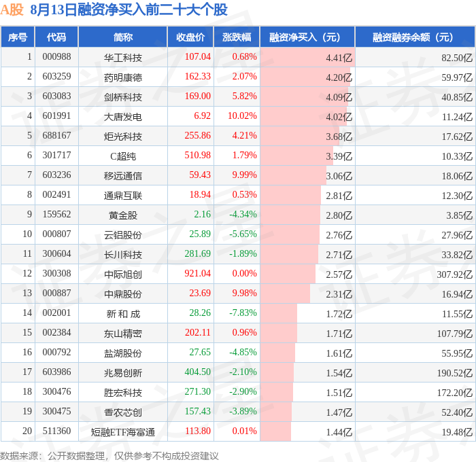
Task: Open stock code 603986
Action: click(56, 372)
